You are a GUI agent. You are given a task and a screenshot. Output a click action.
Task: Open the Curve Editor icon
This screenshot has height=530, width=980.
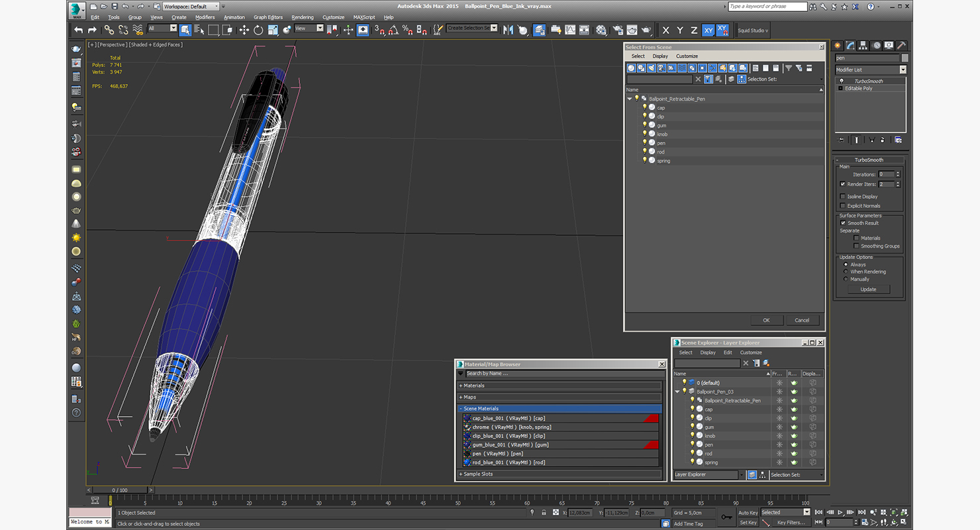pyautogui.click(x=569, y=30)
